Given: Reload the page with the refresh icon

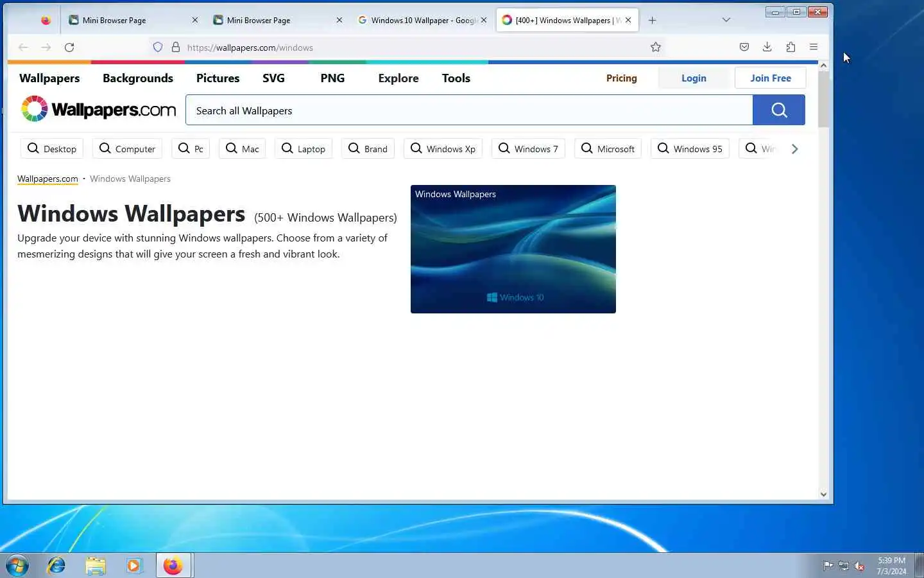Looking at the screenshot, I should pos(69,47).
